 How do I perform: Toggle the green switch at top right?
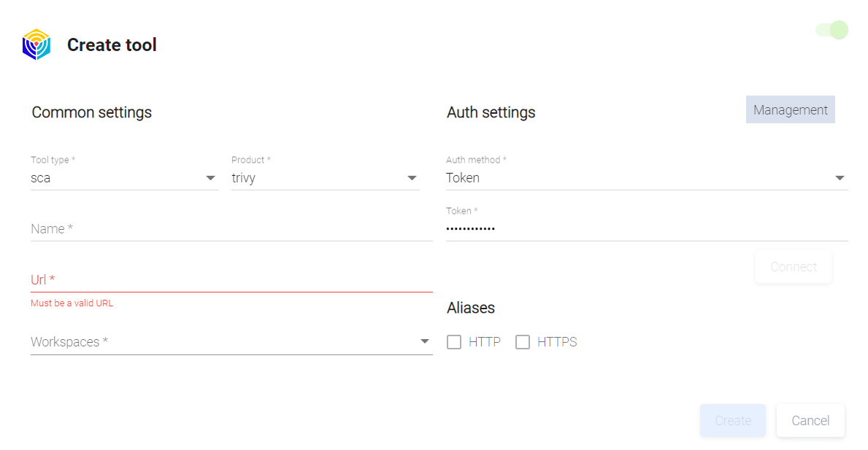pyautogui.click(x=832, y=30)
